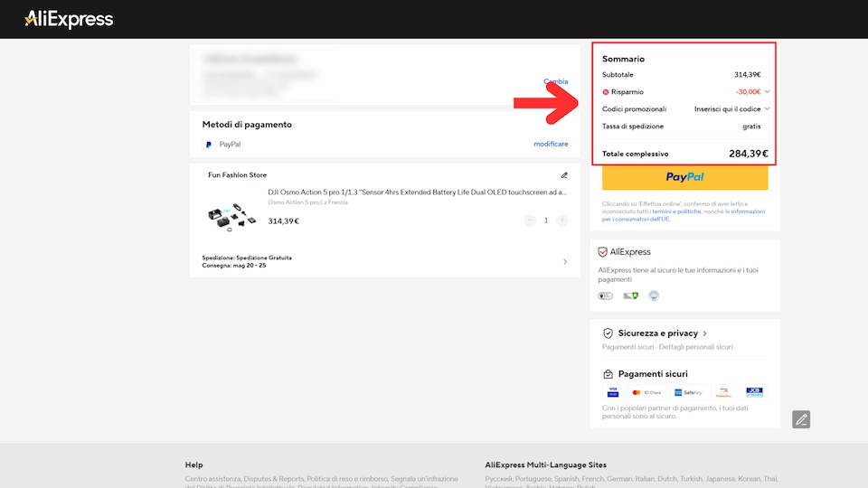Click the Consegna: mag 20 - 25 text
868x488 pixels.
click(234, 266)
